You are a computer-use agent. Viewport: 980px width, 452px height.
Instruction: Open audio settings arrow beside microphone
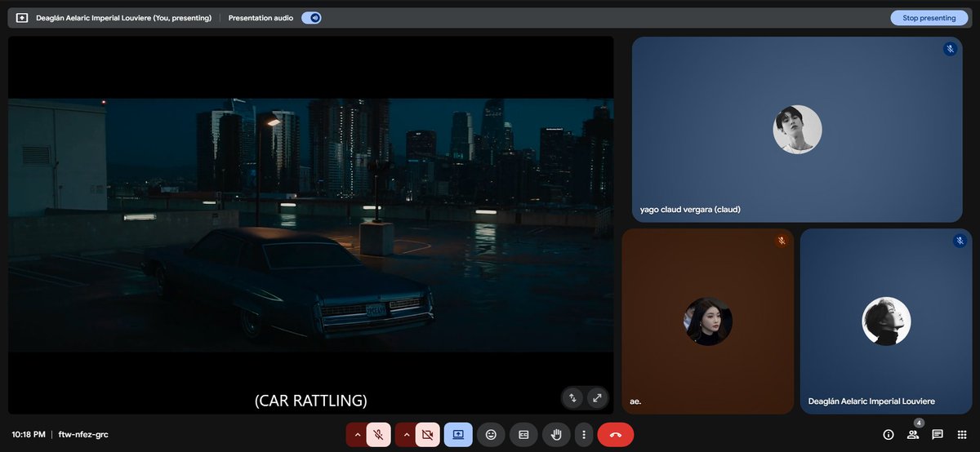[357, 435]
